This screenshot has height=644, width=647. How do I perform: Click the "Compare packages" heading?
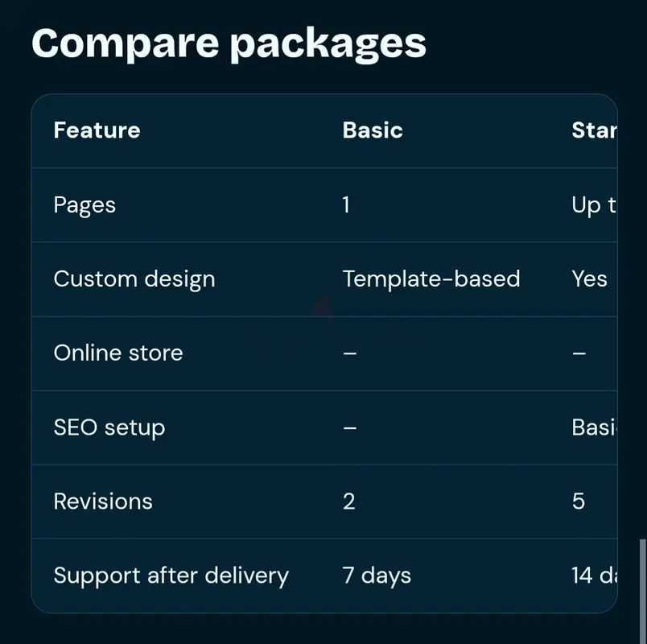229,44
